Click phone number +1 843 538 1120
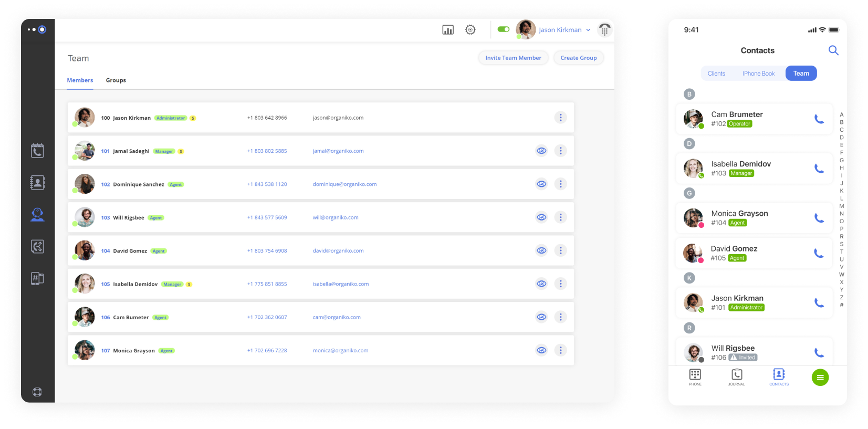The image size is (868, 429). click(267, 184)
